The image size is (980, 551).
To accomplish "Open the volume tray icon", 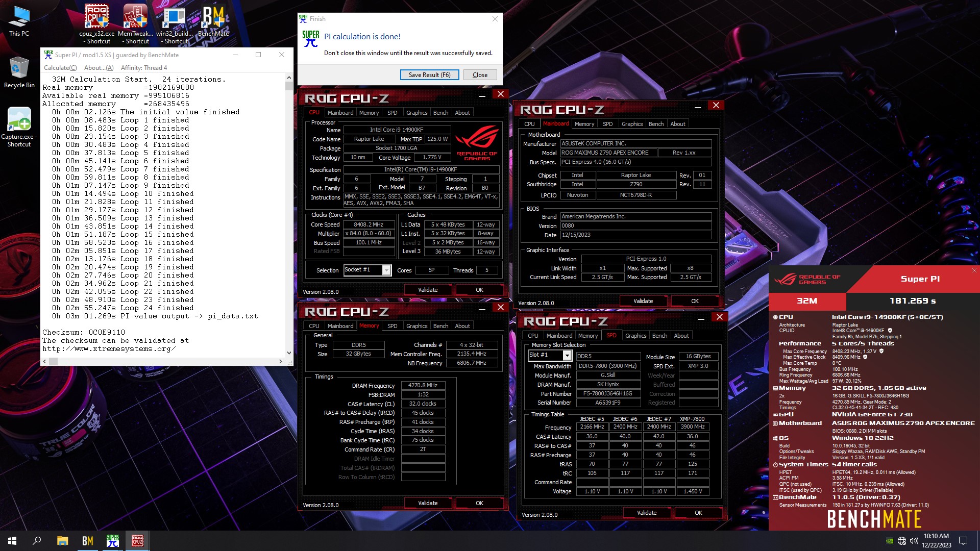I will pyautogui.click(x=914, y=541).
